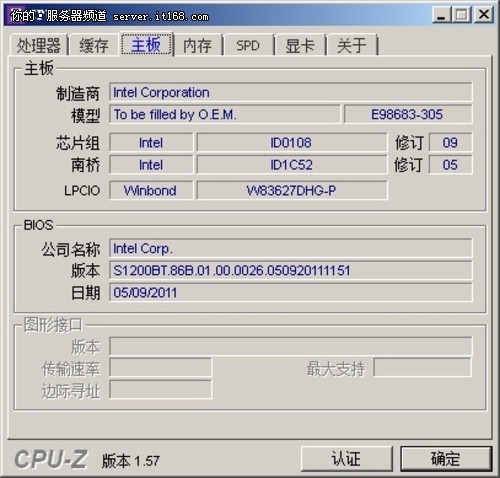This screenshot has height=478, width=500.
Task: Select the model field 'To be filled by O.E.M.'
Action: pos(225,114)
